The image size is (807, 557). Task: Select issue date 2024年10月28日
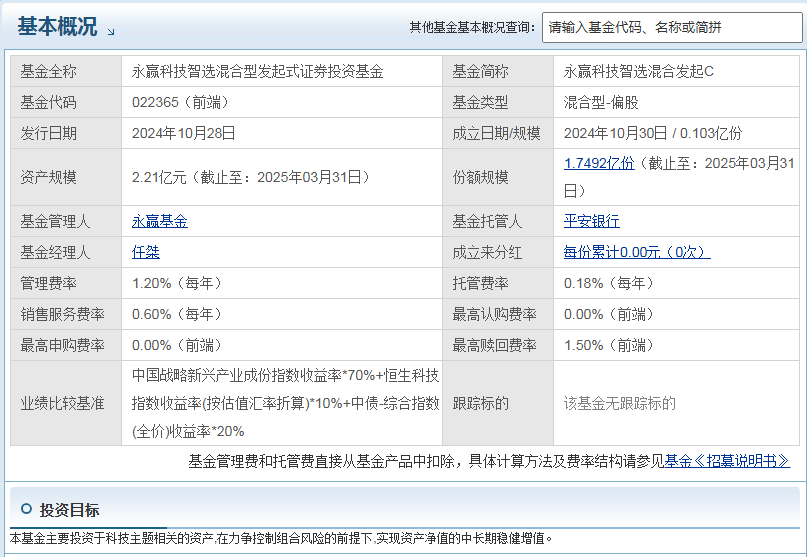click(x=184, y=133)
